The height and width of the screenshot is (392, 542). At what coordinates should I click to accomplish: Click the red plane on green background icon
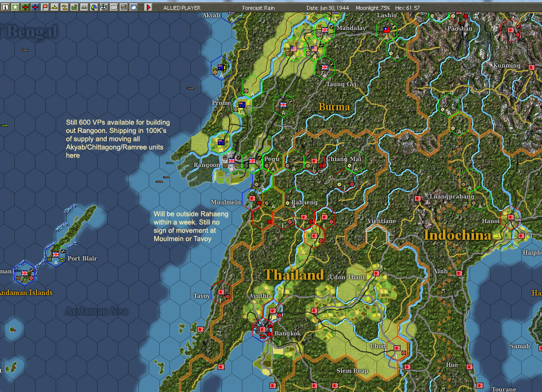[x=25, y=7]
